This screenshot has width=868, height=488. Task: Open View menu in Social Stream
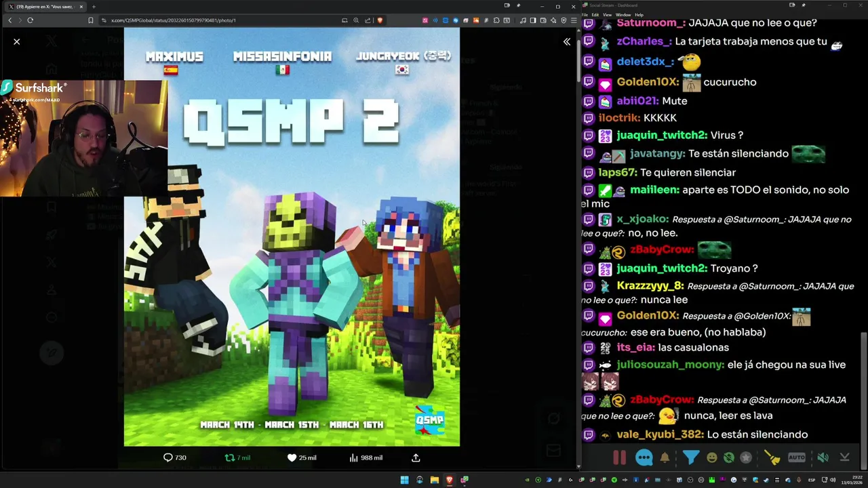[x=607, y=14]
